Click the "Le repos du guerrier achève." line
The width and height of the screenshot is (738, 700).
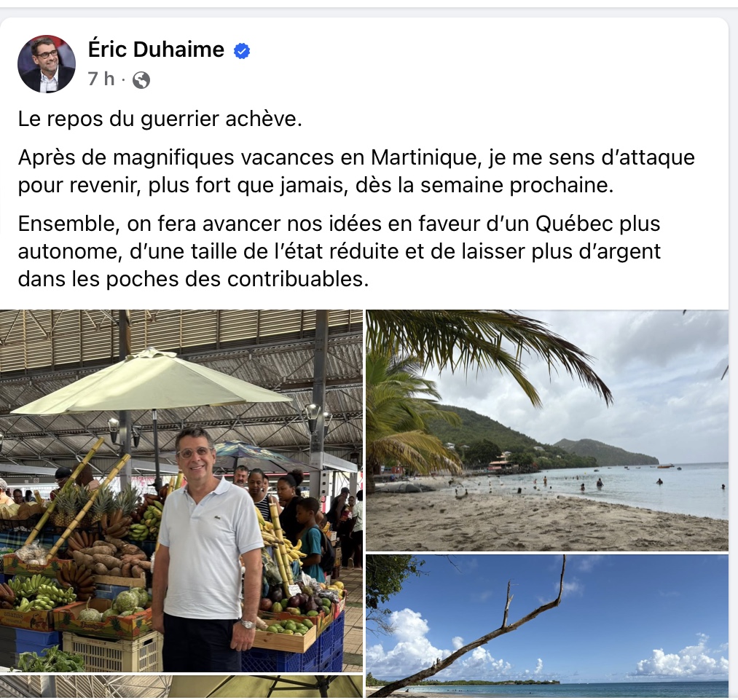160,119
